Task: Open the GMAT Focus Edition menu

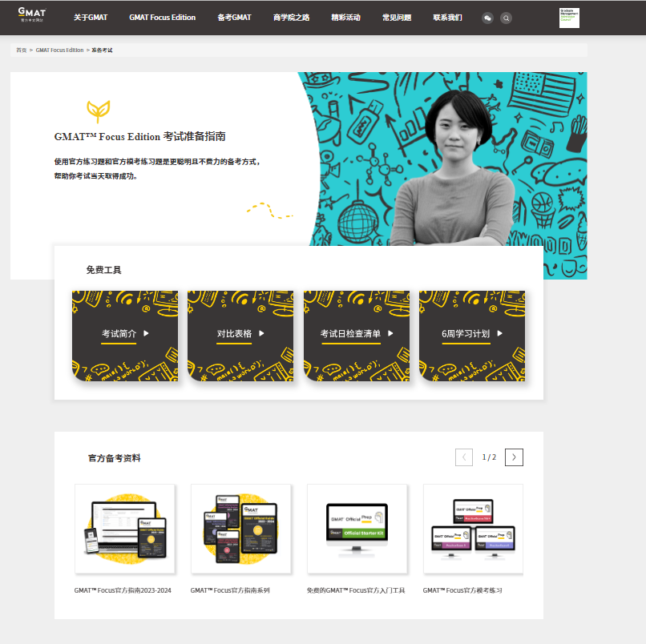Action: (163, 18)
